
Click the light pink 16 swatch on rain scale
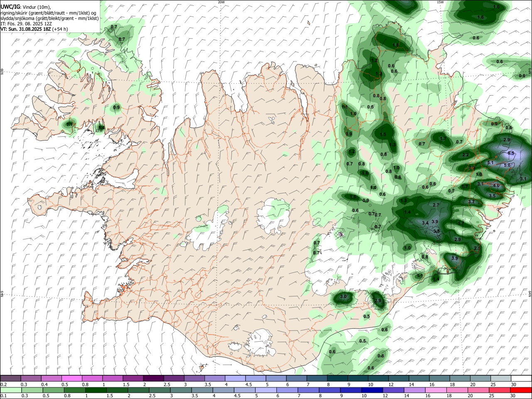pyautogui.click(x=436, y=390)
